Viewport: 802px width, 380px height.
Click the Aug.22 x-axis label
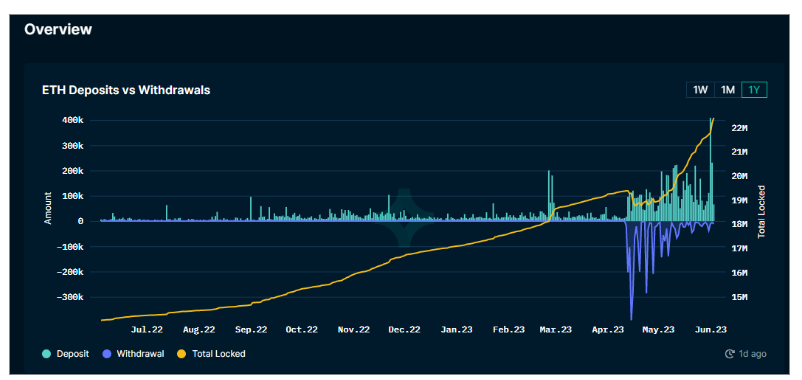198,330
